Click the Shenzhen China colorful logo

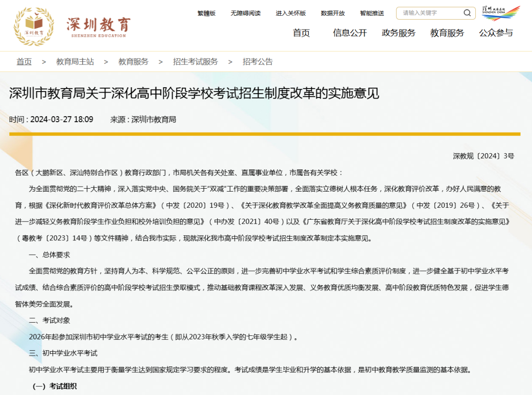pos(501,13)
